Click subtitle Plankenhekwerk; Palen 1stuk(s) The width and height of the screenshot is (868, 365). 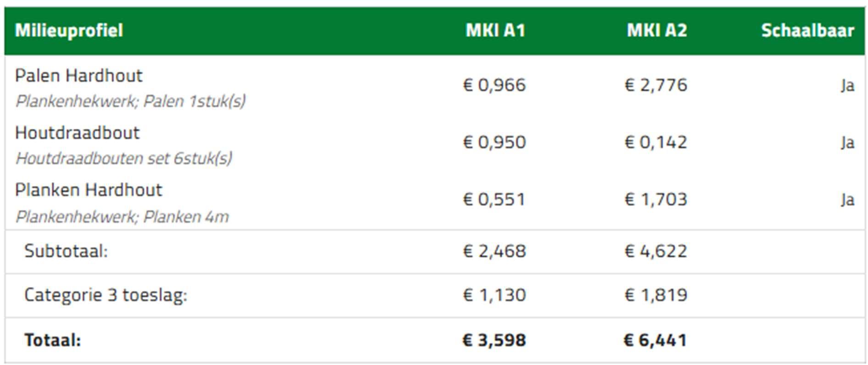pyautogui.click(x=130, y=101)
